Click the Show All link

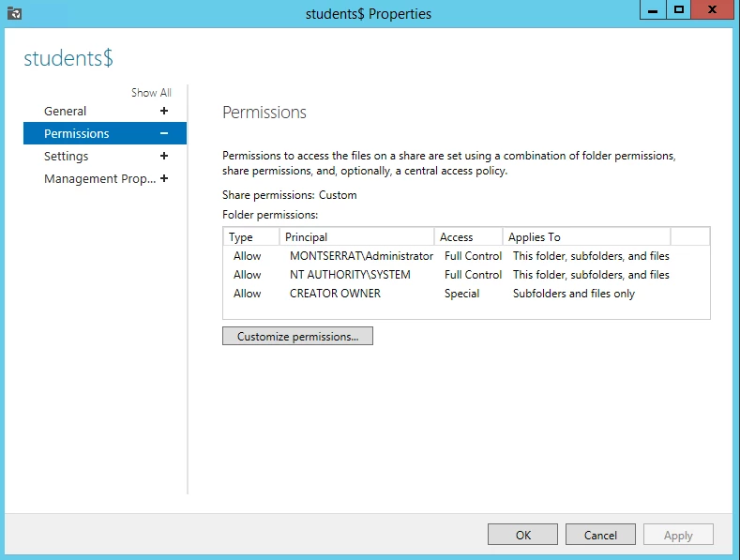click(151, 93)
